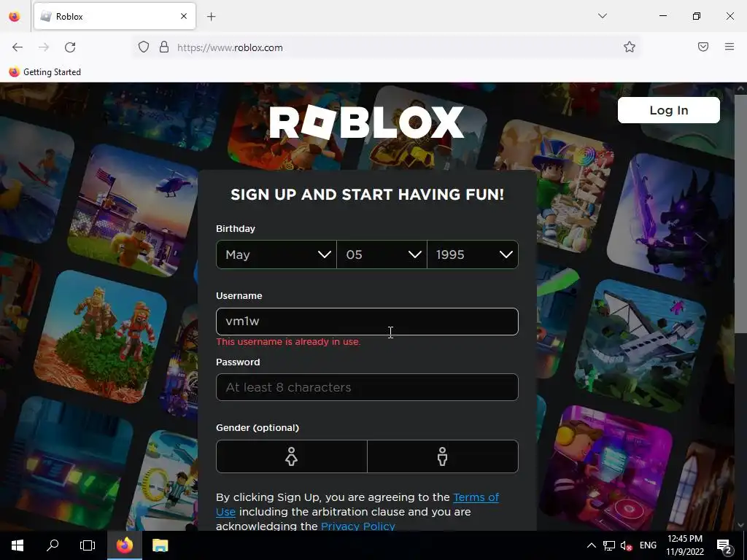Reload the current Roblox page

pyautogui.click(x=70, y=47)
